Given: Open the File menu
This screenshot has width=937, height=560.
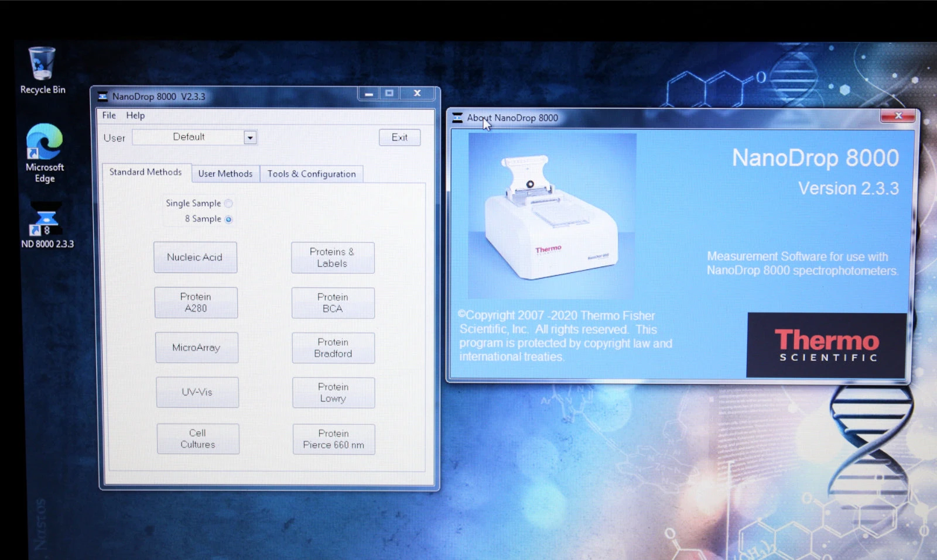Looking at the screenshot, I should [109, 115].
